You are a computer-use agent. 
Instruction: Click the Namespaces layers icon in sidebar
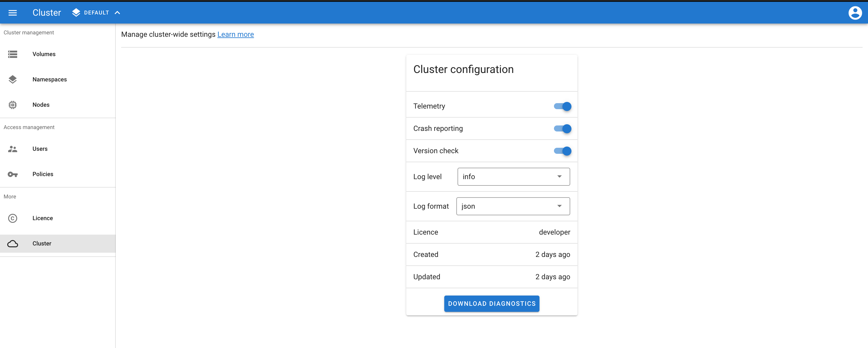point(12,79)
